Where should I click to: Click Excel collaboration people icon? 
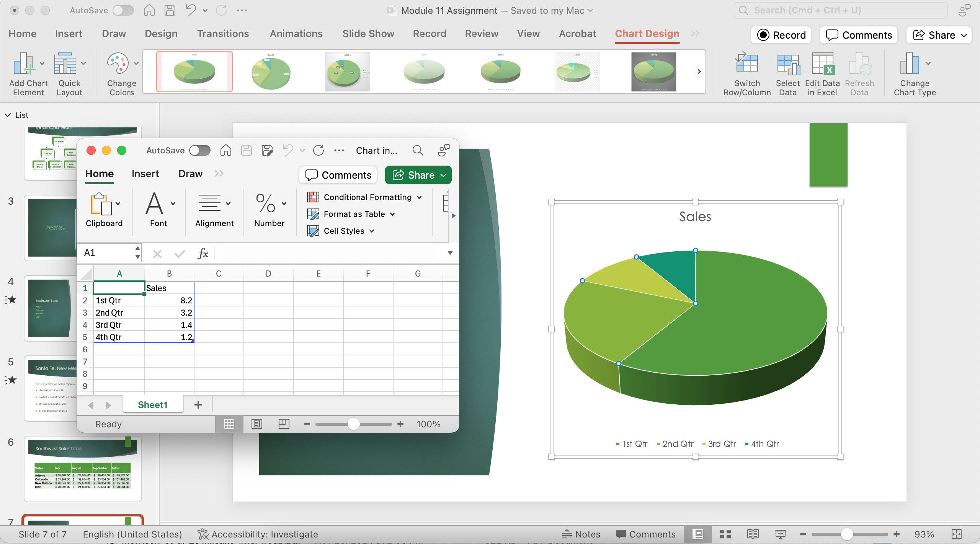pyautogui.click(x=444, y=150)
